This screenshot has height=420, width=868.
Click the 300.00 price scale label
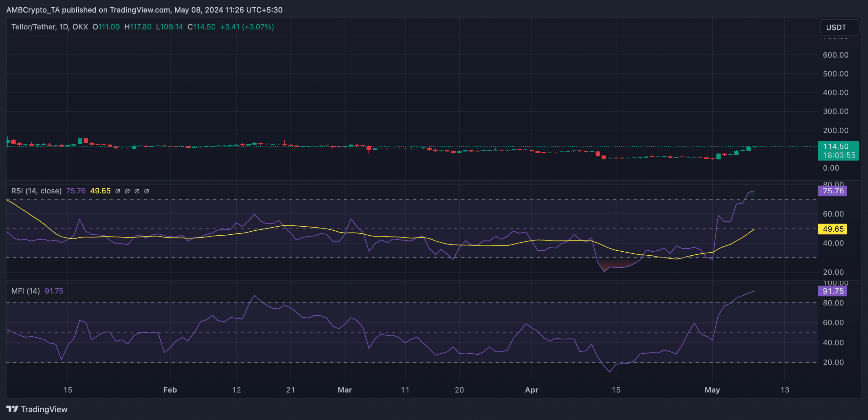coord(836,111)
